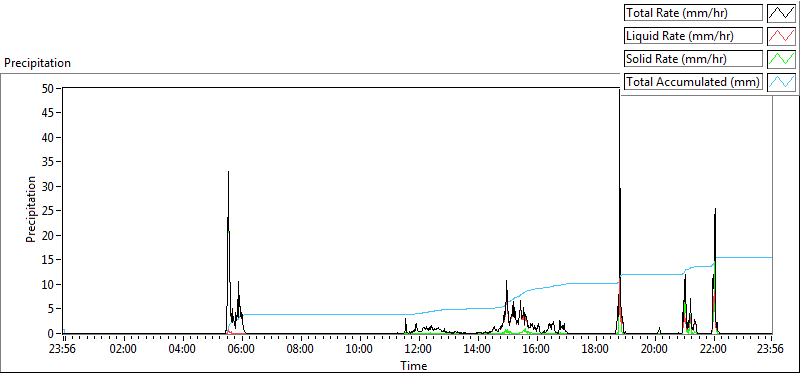Click the Precipitation graph caption above plot

(38, 63)
